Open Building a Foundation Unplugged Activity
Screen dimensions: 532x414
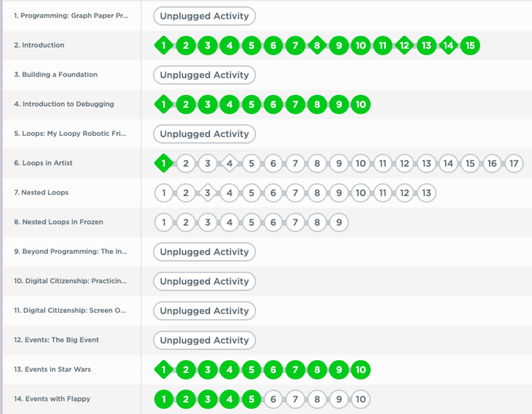pyautogui.click(x=204, y=75)
